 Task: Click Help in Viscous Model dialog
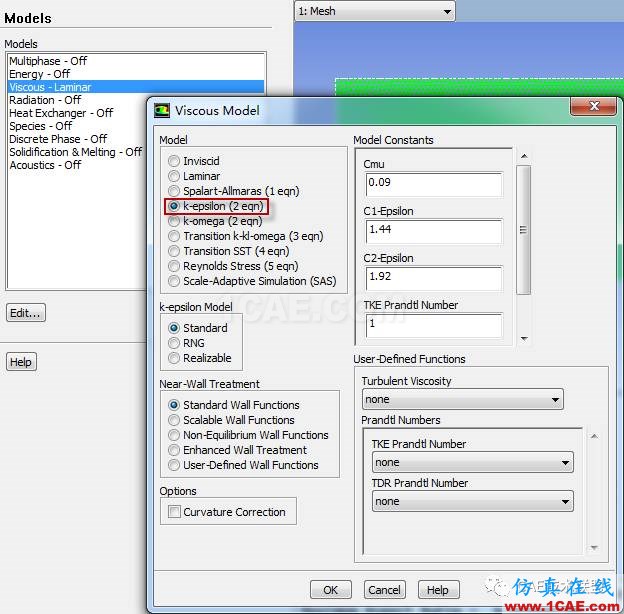pyautogui.click(x=438, y=589)
